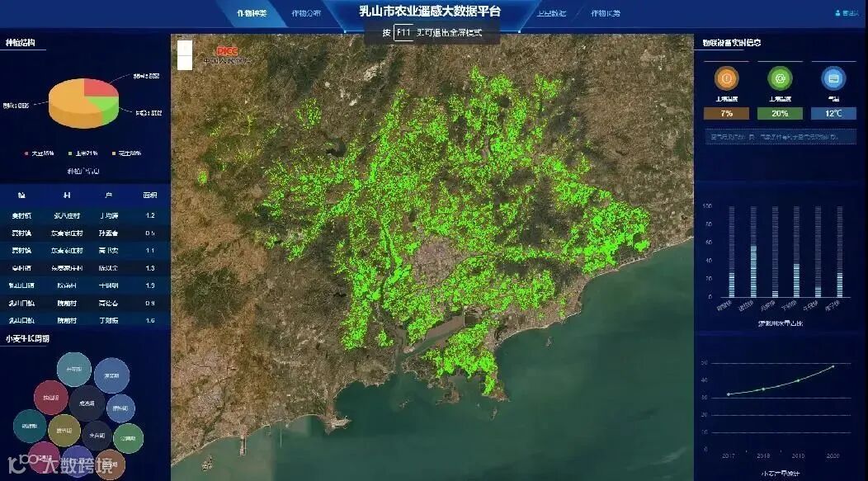
Task: Click the green gear soil temperature icon
Action: click(780, 78)
